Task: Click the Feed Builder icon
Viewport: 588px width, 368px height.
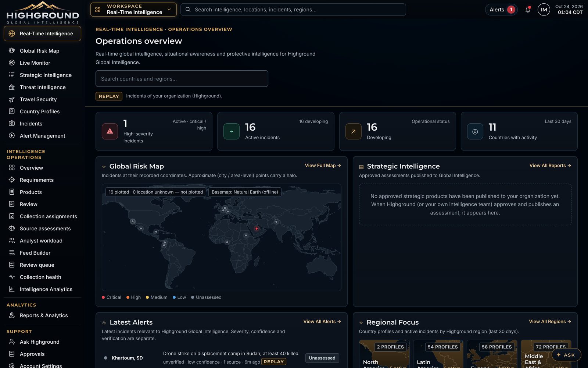Action: coord(12,253)
